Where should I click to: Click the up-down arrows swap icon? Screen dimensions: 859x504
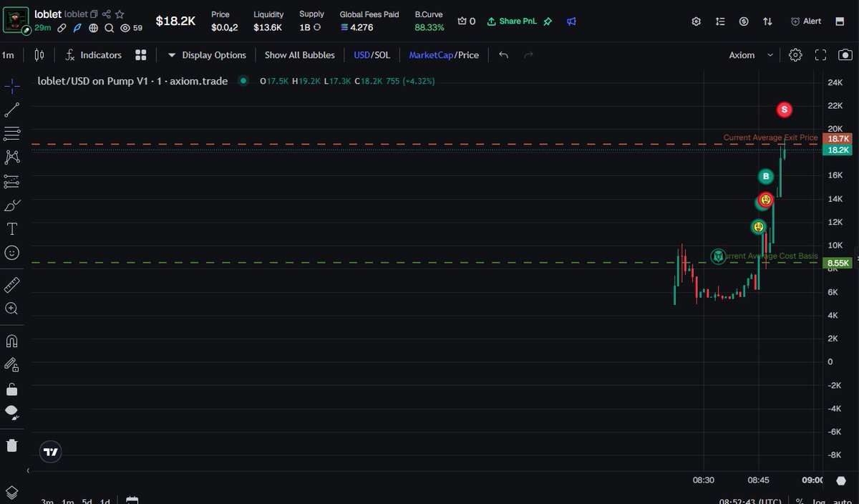click(x=767, y=21)
